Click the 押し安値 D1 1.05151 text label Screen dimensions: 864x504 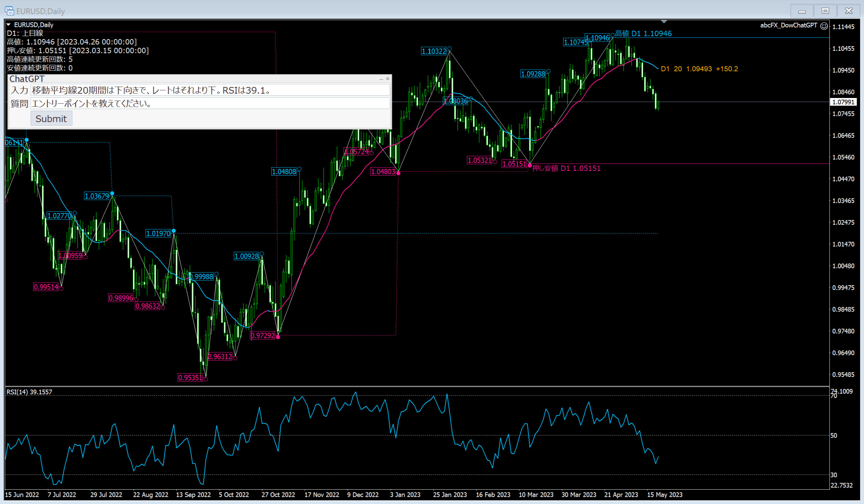pyautogui.click(x=566, y=168)
